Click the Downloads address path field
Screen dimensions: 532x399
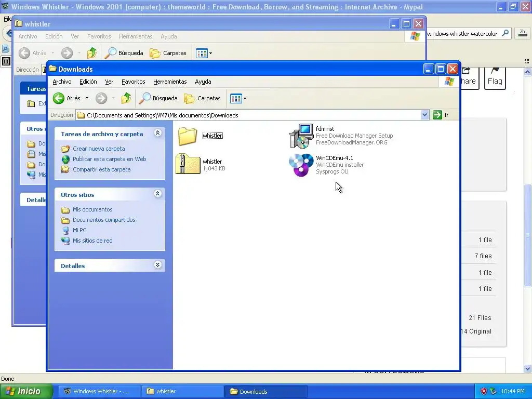[x=248, y=115]
